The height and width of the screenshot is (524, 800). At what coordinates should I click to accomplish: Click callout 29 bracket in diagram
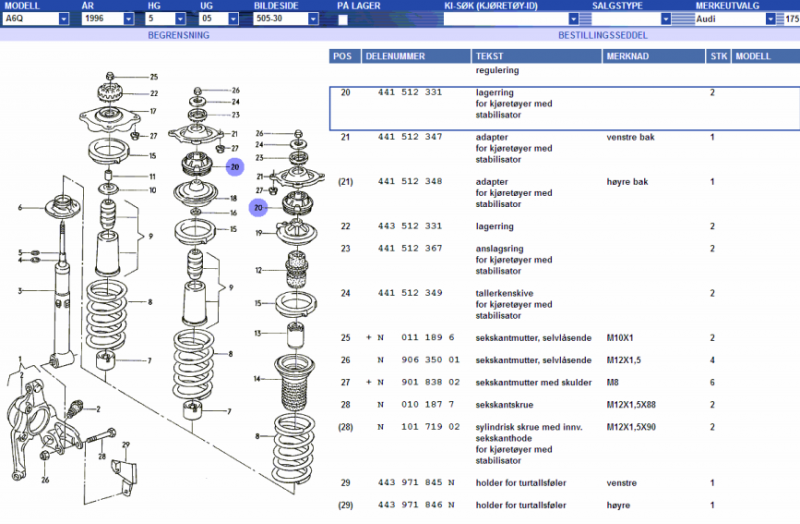coord(125,444)
